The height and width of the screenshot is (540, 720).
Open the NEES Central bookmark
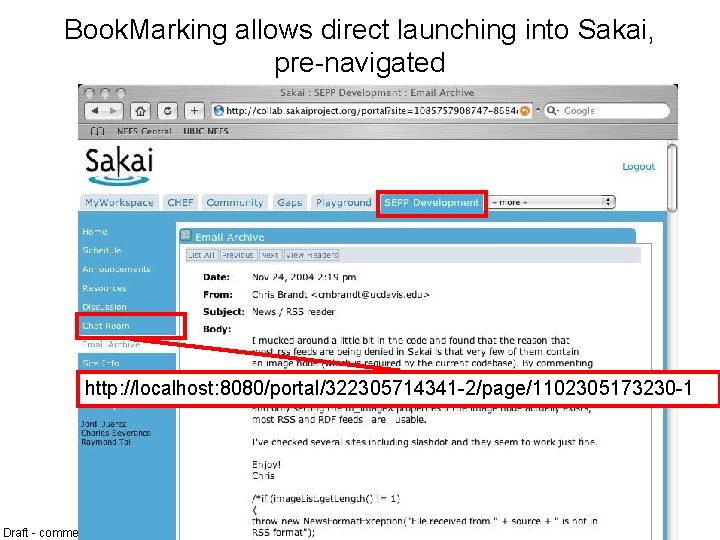pyautogui.click(x=144, y=131)
